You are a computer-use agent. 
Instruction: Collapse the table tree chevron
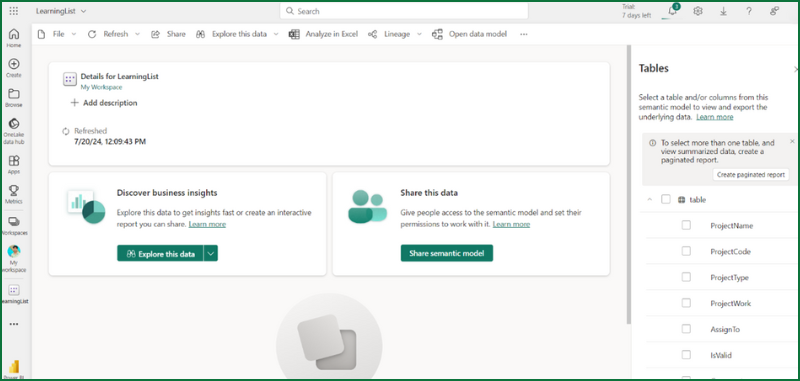649,199
